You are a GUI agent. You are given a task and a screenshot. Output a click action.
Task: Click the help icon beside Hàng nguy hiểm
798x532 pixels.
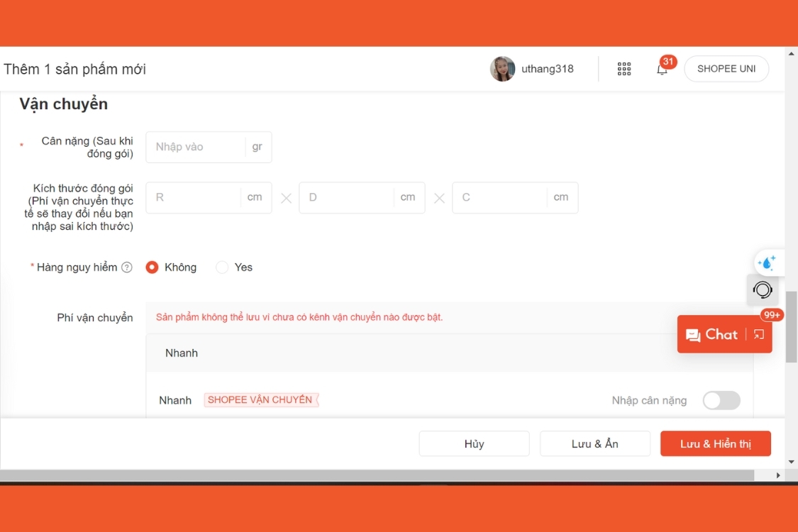coord(127,267)
